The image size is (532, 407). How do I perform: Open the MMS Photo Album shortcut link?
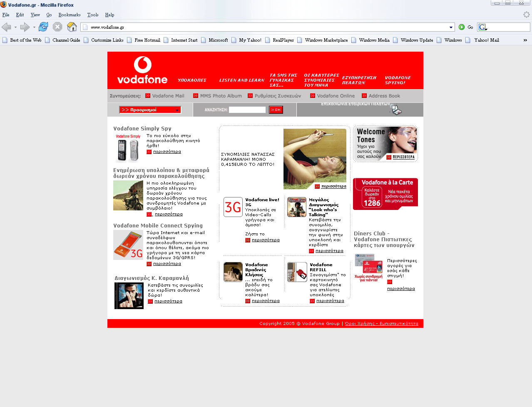(217, 96)
